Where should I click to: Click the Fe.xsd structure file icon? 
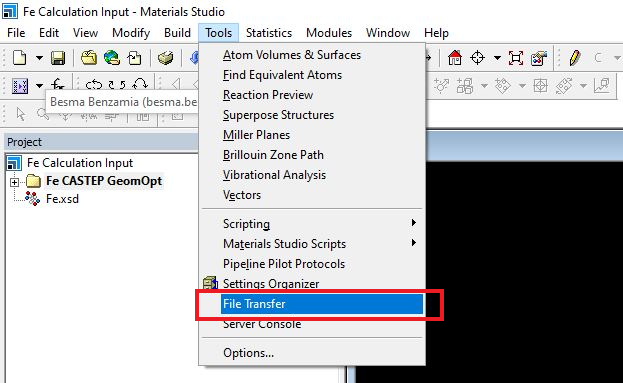32,198
